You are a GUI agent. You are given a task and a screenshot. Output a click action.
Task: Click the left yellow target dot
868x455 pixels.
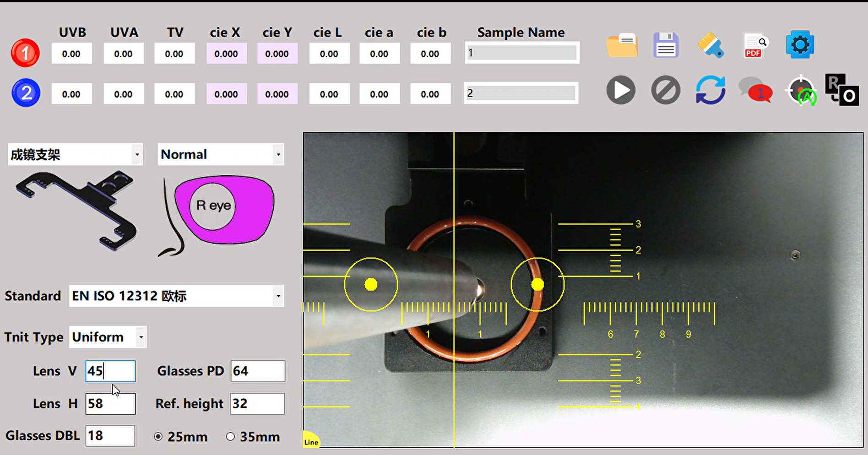click(x=371, y=285)
